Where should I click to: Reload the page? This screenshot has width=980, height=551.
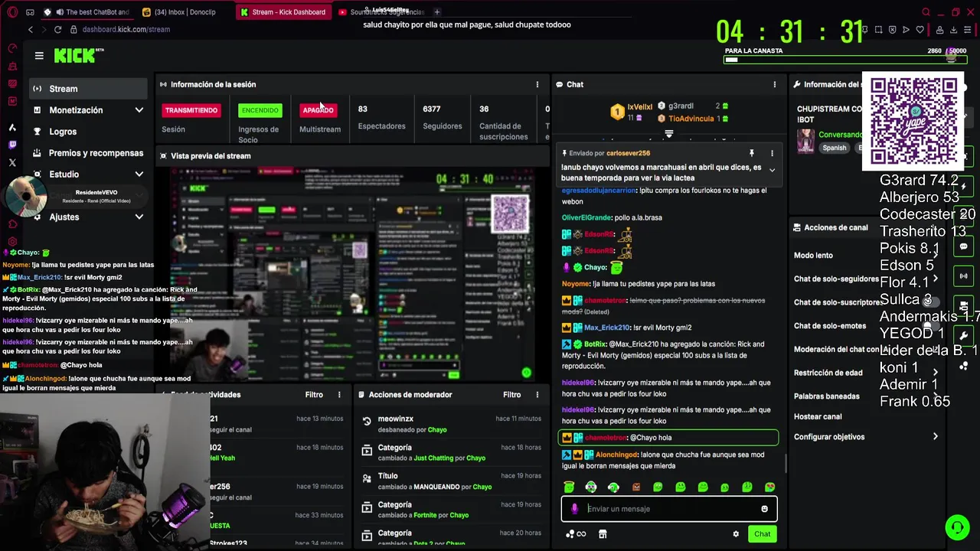57,29
